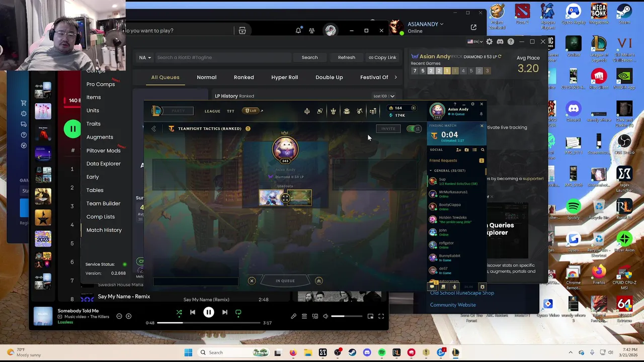Adjust the Spotify volume slider
Image resolution: width=644 pixels, height=362 pixels.
point(346,316)
